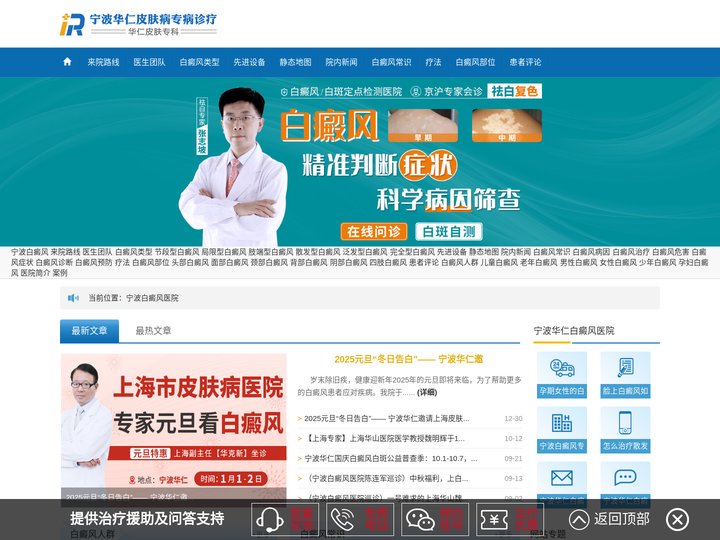The width and height of the screenshot is (720, 540).
Task: Click the 返回顶部 up-arrow button
Action: point(609,520)
